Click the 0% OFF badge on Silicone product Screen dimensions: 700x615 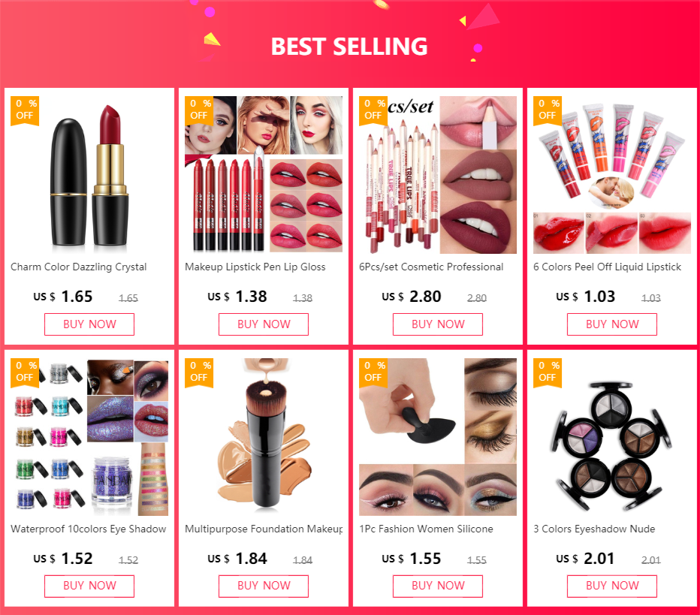pos(373,372)
